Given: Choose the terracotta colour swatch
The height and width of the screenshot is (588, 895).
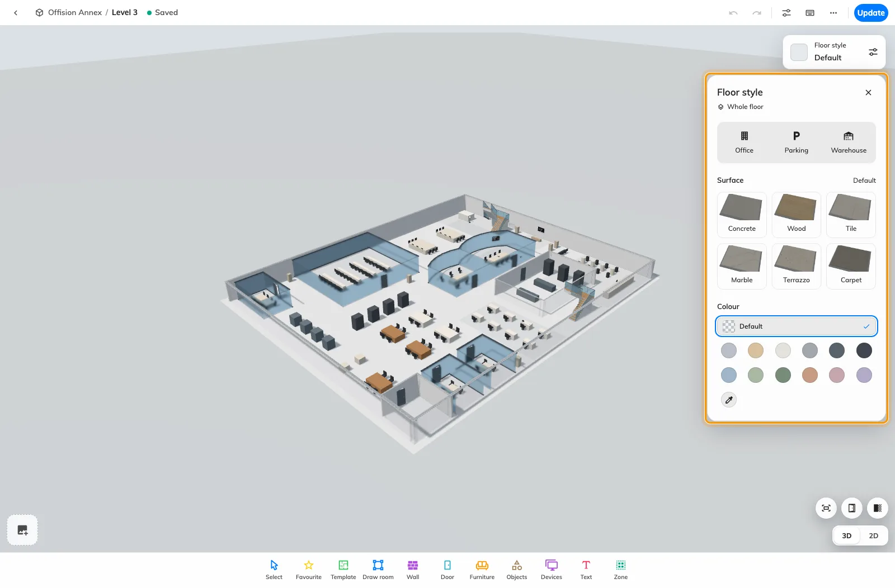Looking at the screenshot, I should [810, 375].
